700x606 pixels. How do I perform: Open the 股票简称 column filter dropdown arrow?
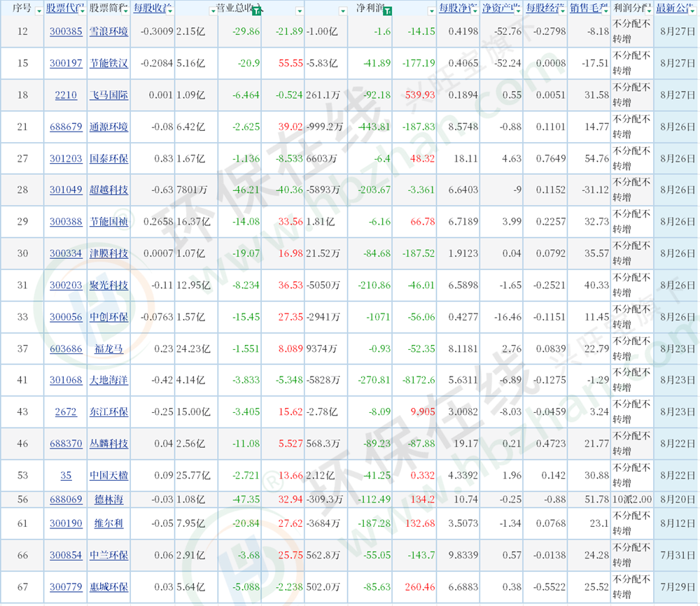coord(125,10)
